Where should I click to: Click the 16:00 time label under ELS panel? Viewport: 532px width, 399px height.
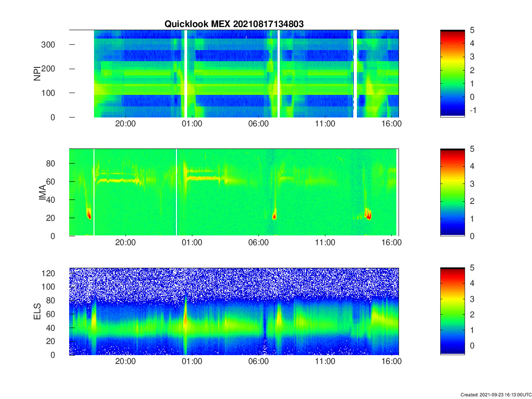[x=391, y=361]
